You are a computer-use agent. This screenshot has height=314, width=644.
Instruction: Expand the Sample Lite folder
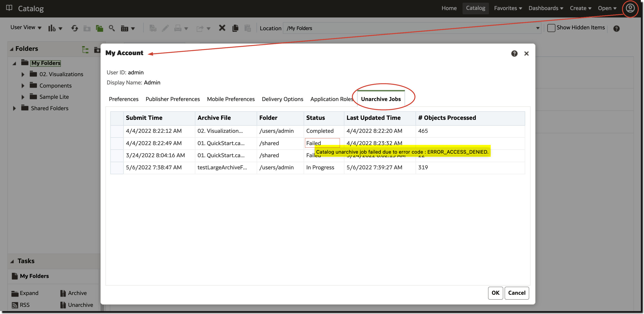(x=23, y=97)
